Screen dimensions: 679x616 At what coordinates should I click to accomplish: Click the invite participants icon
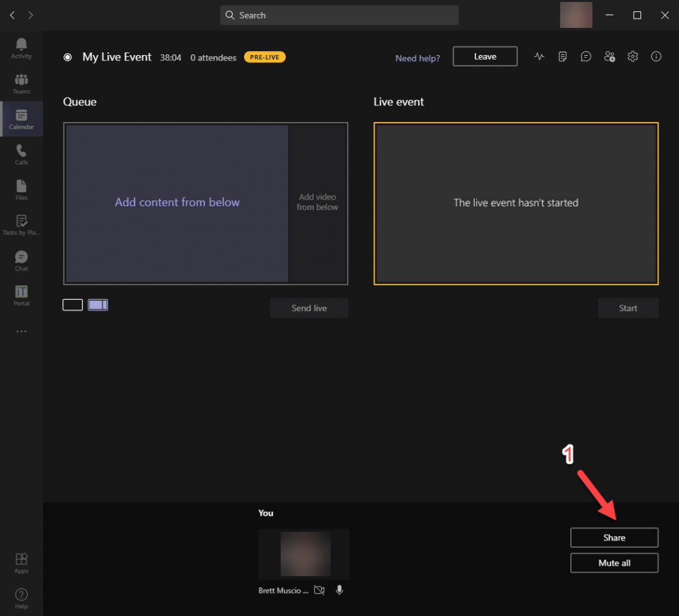[609, 56]
